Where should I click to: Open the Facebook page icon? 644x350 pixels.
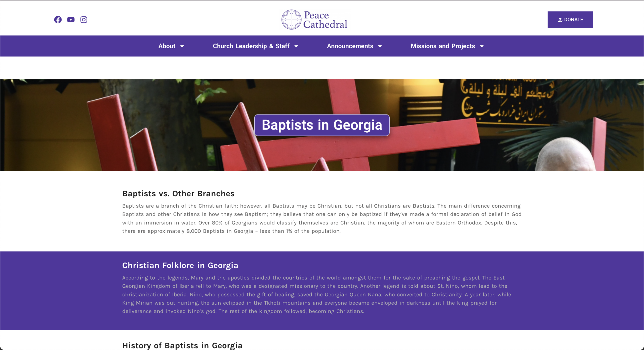click(x=58, y=20)
